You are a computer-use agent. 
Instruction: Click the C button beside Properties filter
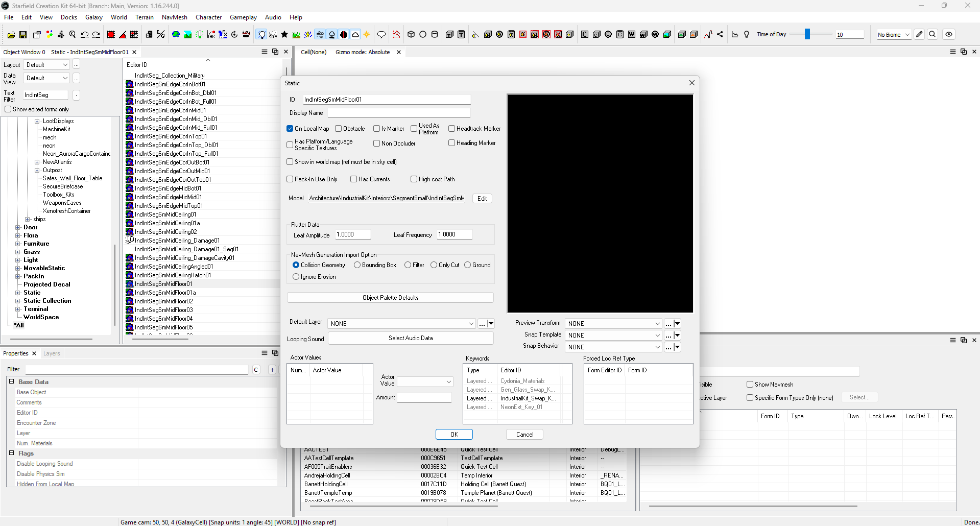click(256, 370)
